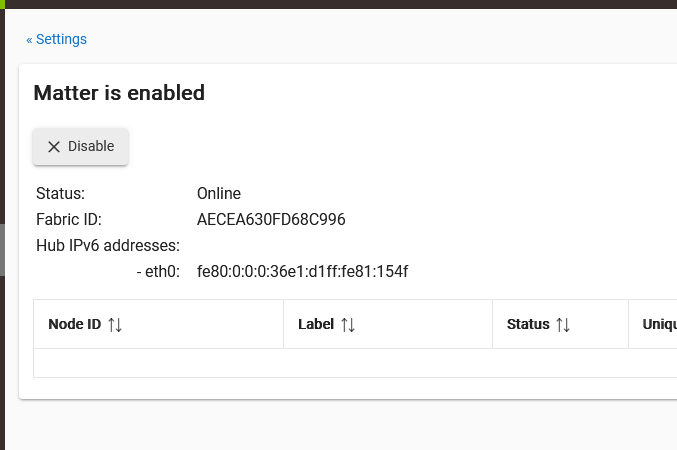Toggle the sort arrows next to Label

[x=348, y=325]
